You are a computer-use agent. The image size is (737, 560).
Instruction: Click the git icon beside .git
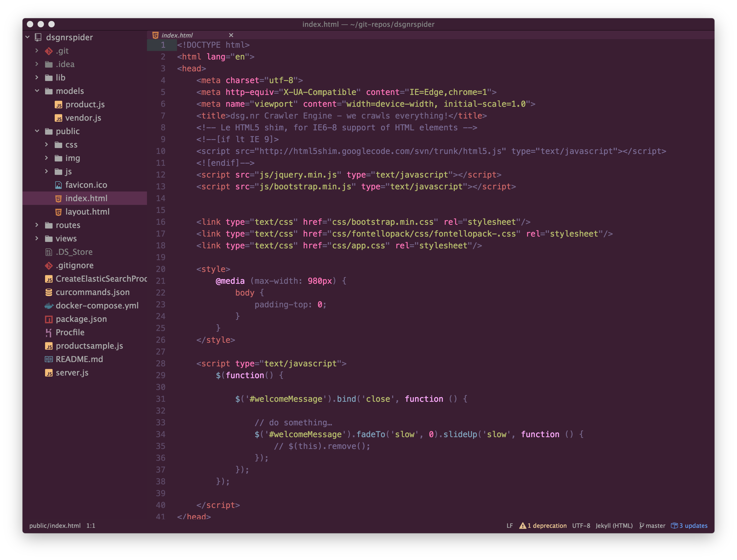[49, 51]
